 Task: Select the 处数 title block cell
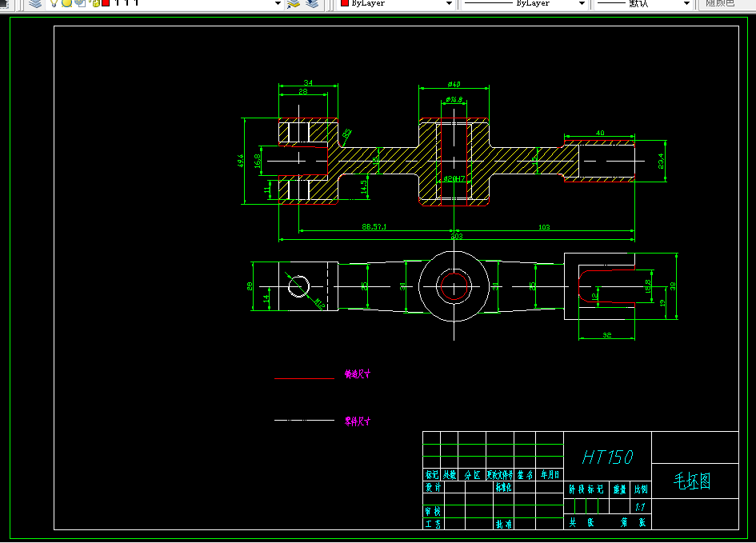point(450,475)
